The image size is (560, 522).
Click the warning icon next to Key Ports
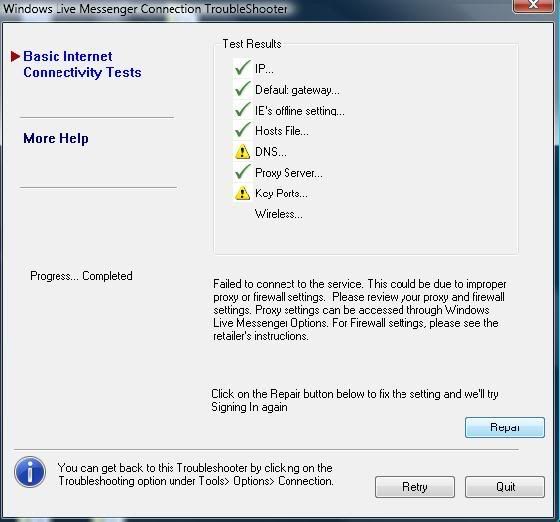coord(242,193)
